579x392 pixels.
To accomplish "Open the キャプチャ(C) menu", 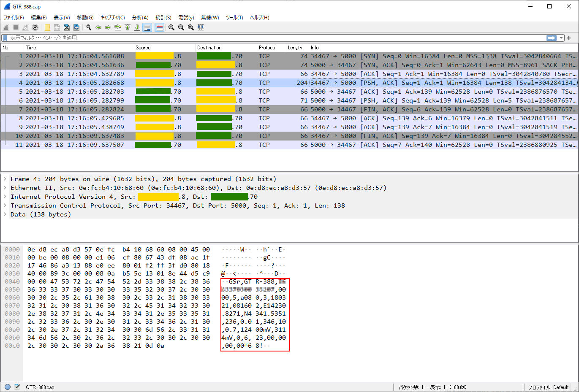I will (112, 17).
